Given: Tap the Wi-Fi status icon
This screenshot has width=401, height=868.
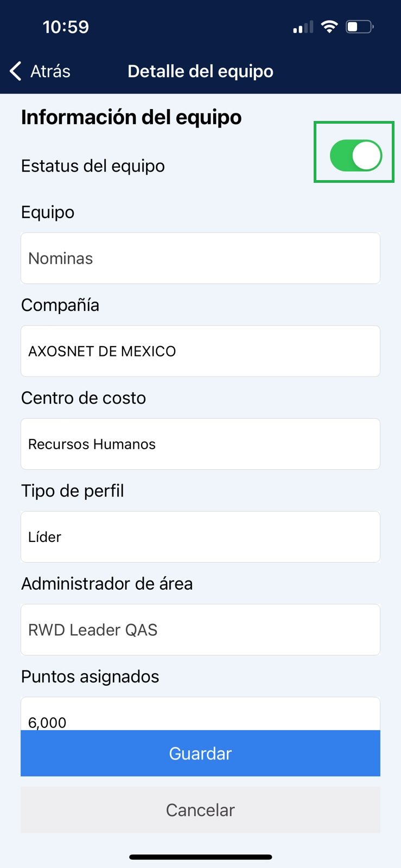Looking at the screenshot, I should (329, 27).
